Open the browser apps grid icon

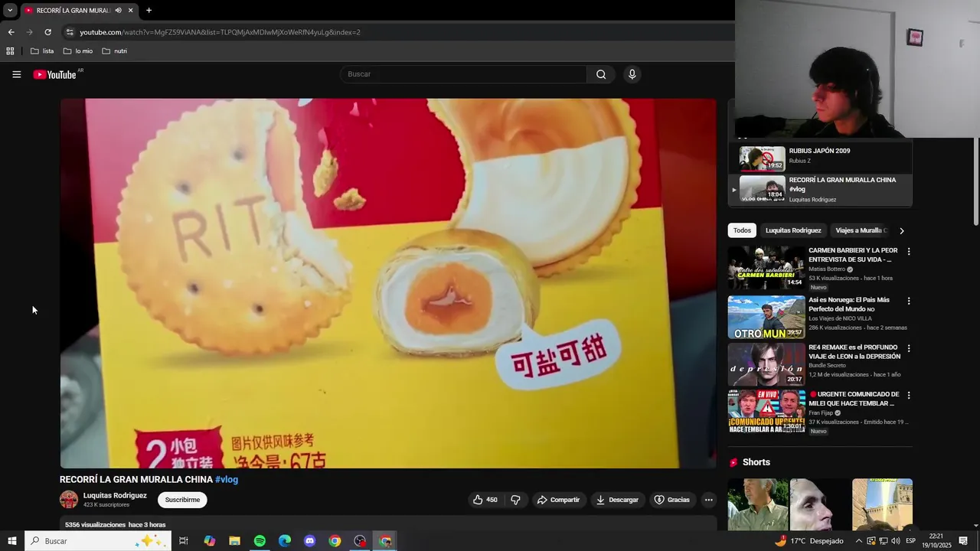point(10,51)
